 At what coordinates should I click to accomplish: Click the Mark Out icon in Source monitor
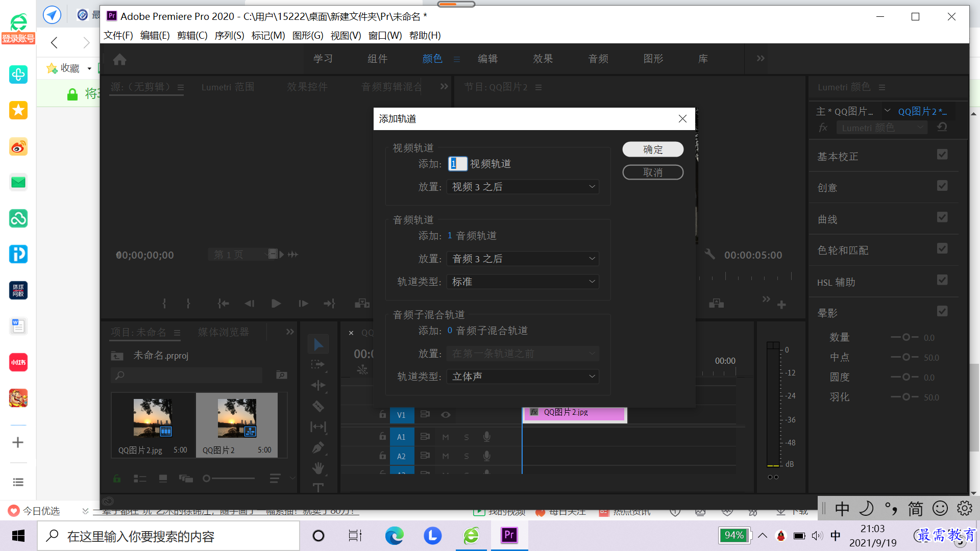tap(188, 304)
